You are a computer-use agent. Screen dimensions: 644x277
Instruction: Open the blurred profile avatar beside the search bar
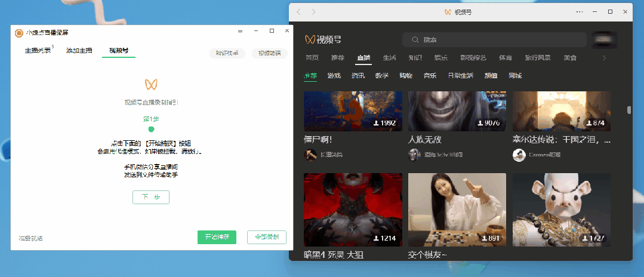[605, 40]
